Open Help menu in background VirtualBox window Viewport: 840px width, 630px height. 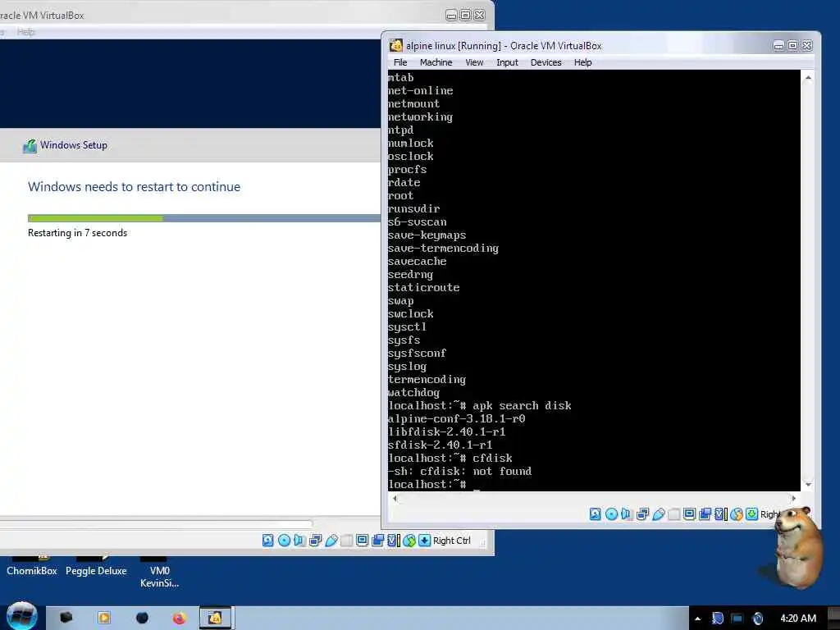pos(25,32)
